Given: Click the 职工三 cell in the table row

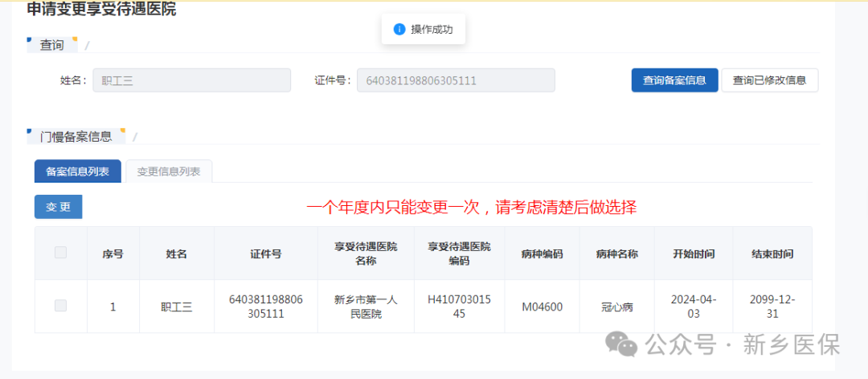Looking at the screenshot, I should (x=177, y=307).
